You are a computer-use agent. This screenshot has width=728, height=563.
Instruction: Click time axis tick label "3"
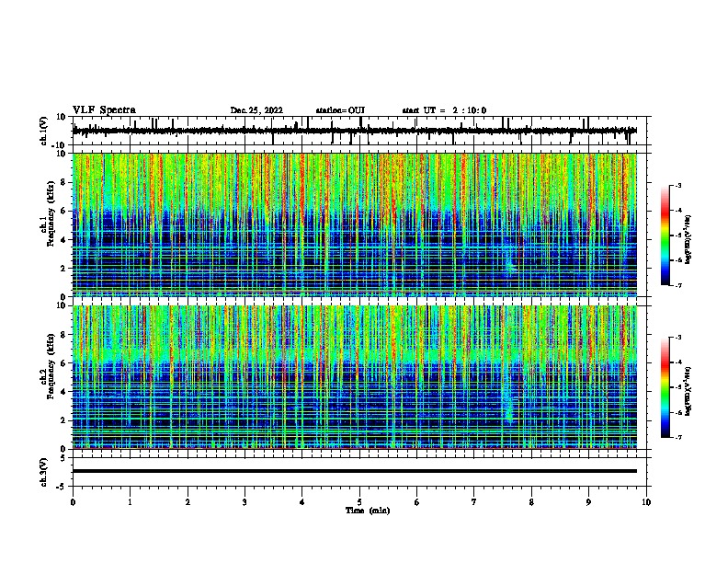(x=245, y=502)
